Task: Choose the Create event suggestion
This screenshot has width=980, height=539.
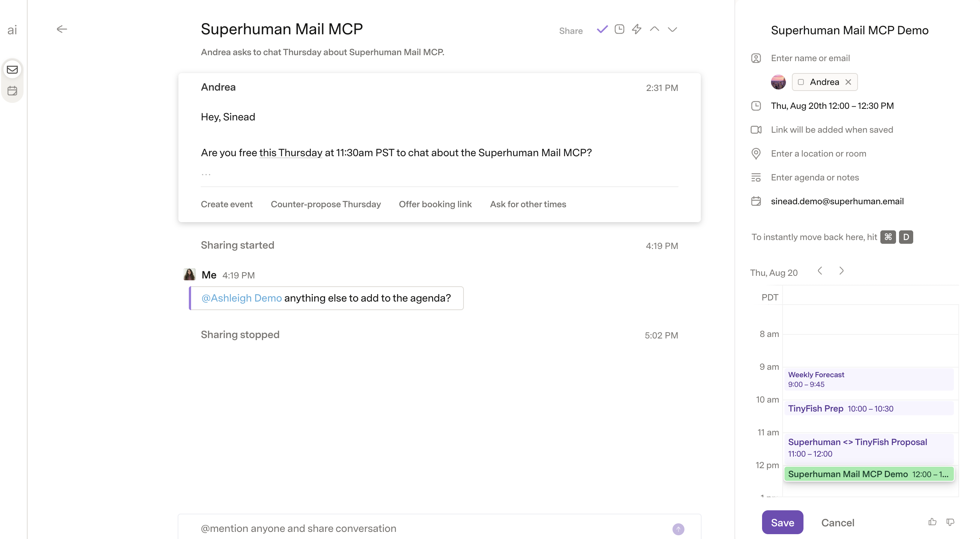Action: point(227,204)
